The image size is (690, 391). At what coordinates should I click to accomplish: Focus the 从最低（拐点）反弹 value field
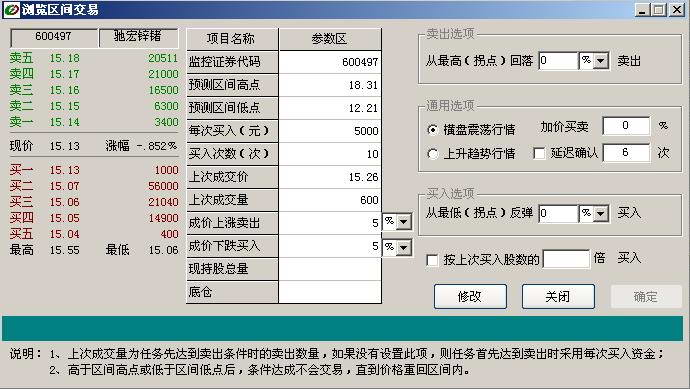point(558,214)
